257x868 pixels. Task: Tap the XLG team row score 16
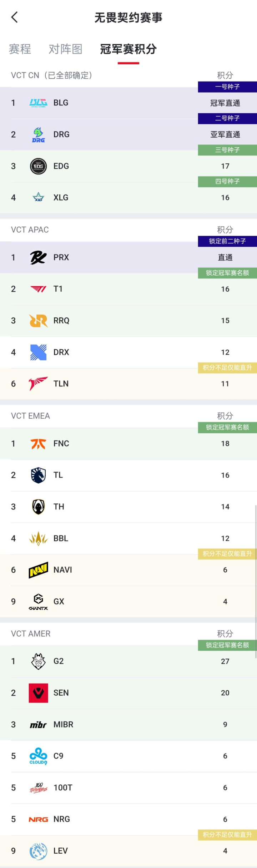[225, 198]
